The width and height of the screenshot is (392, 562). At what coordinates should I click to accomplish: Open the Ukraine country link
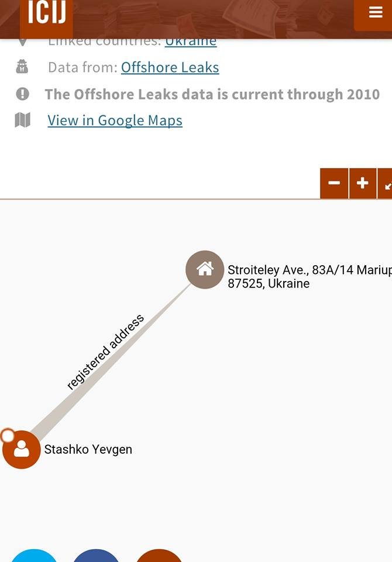point(191,42)
